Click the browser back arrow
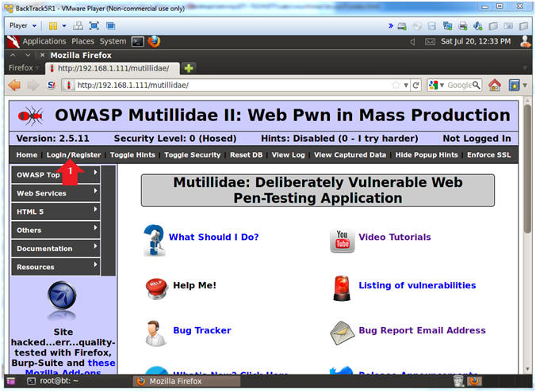This screenshot has width=536, height=392. [x=15, y=85]
